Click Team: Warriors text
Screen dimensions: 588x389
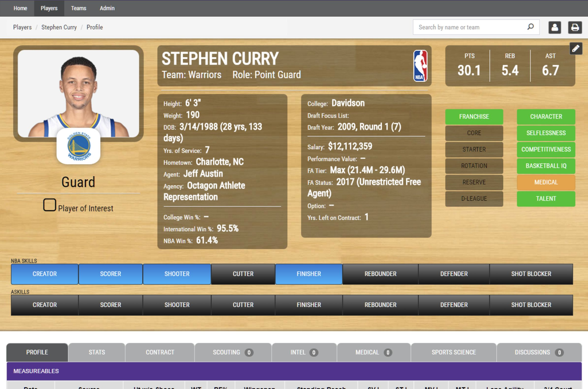191,75
